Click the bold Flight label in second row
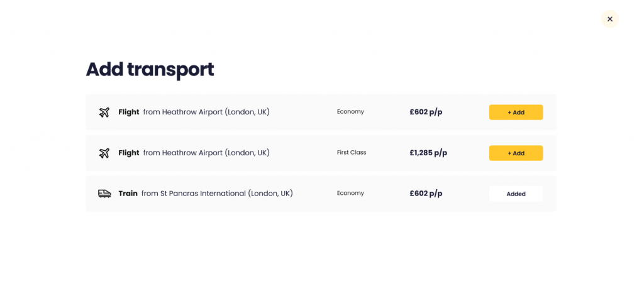Viewport: 644px width, 308px height. click(129, 153)
